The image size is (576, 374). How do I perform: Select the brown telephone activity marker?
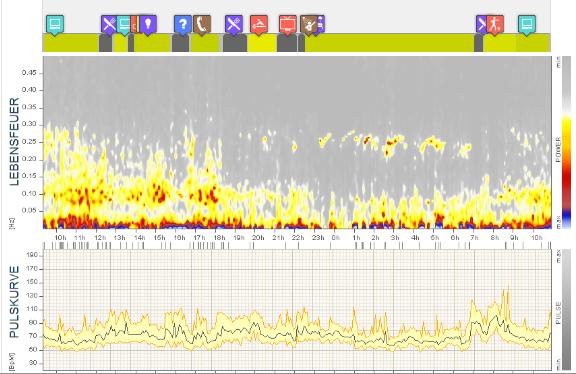point(202,24)
